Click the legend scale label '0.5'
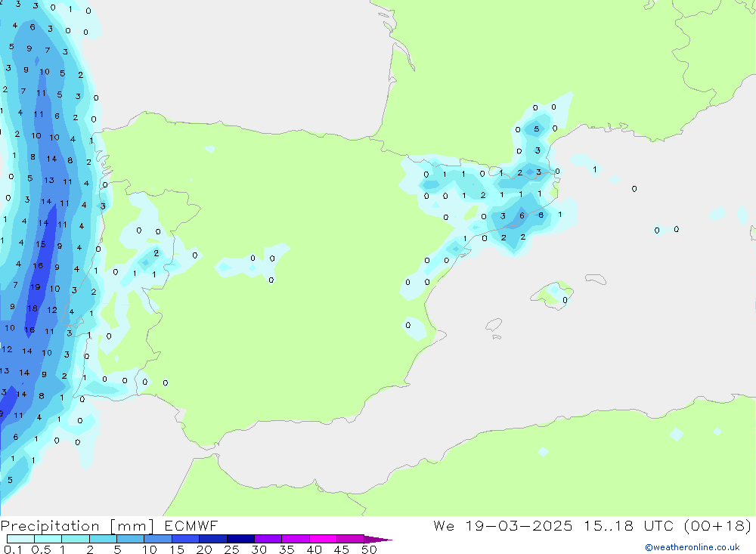 point(41,549)
